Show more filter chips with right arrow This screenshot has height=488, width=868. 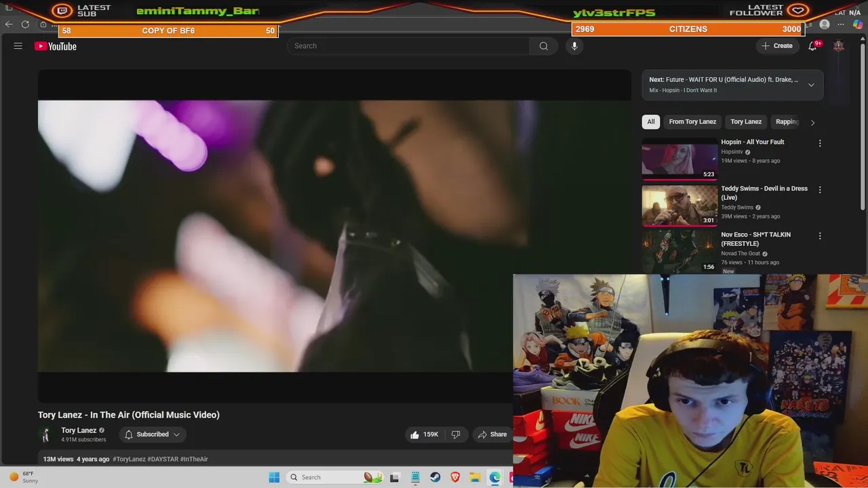[x=812, y=122]
